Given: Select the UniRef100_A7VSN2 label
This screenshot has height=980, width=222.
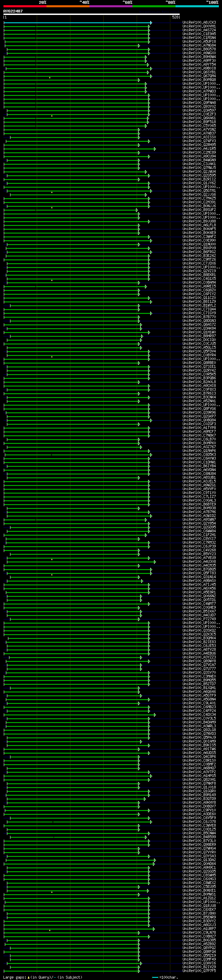Looking at the screenshot, I should [199, 129].
